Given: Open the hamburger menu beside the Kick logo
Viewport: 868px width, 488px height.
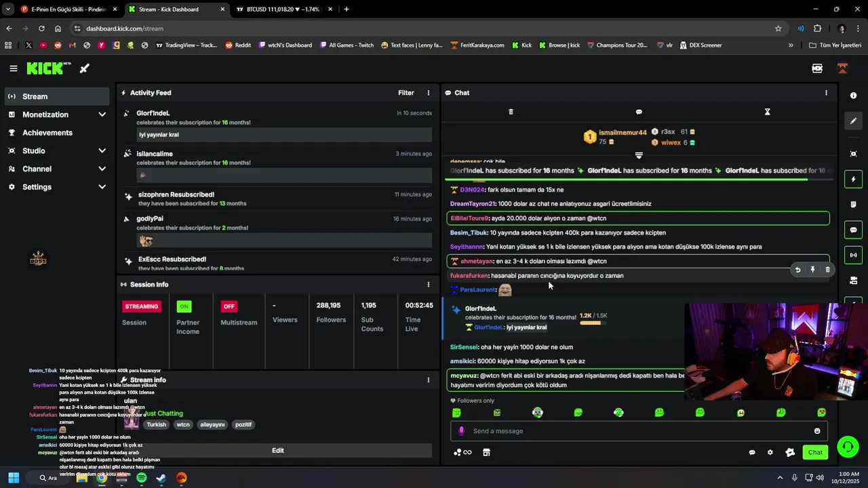Looking at the screenshot, I should tap(14, 68).
